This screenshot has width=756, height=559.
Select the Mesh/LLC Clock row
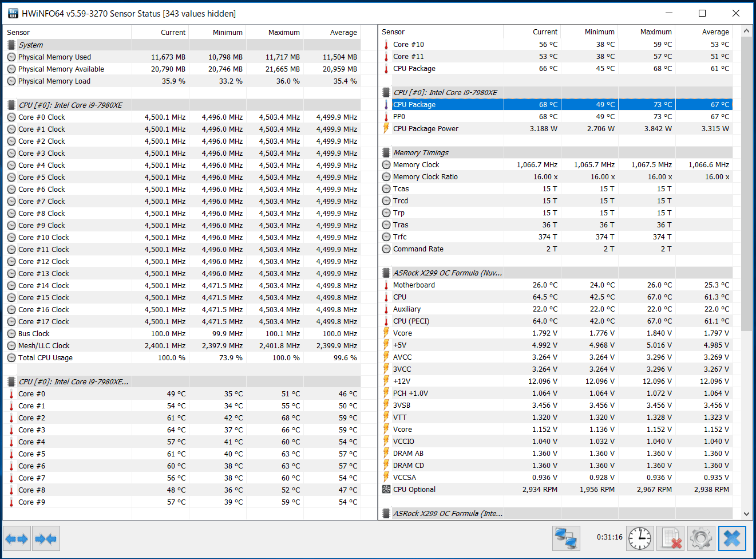tap(182, 345)
